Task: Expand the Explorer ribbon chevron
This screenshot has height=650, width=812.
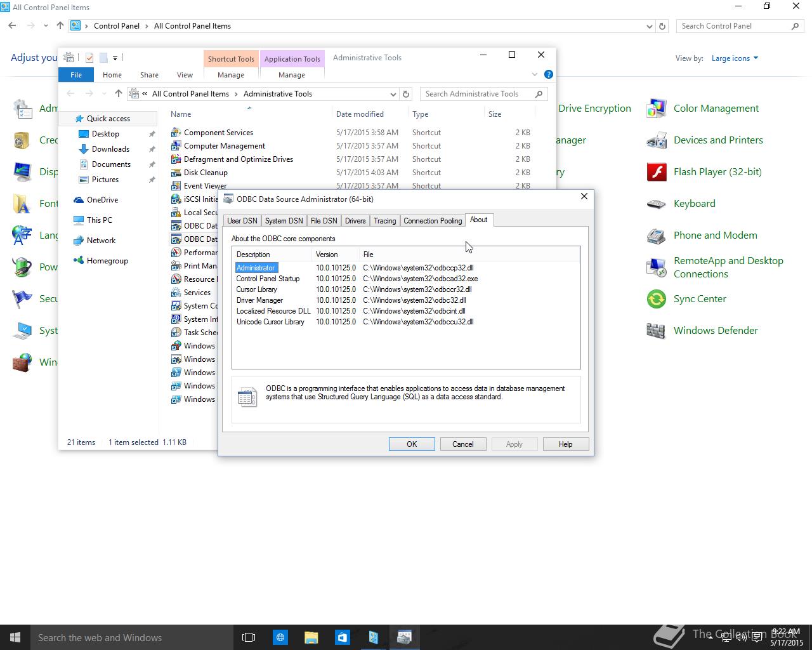Action: click(535, 74)
